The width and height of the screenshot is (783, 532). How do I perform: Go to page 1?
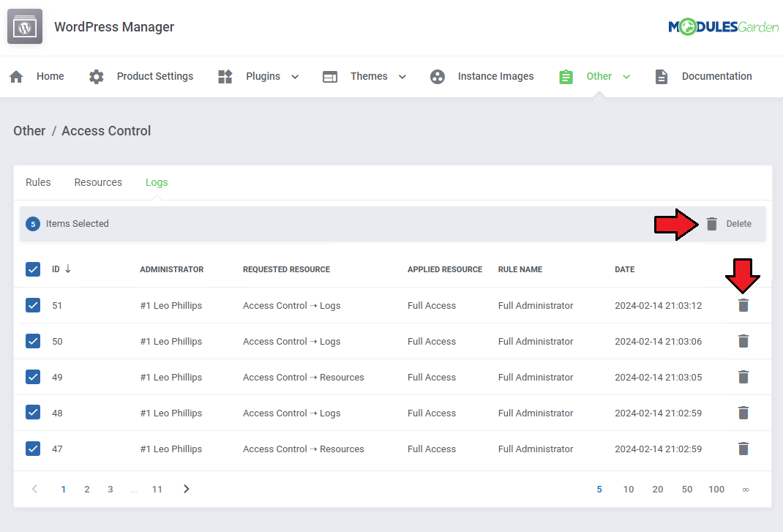[x=64, y=490]
